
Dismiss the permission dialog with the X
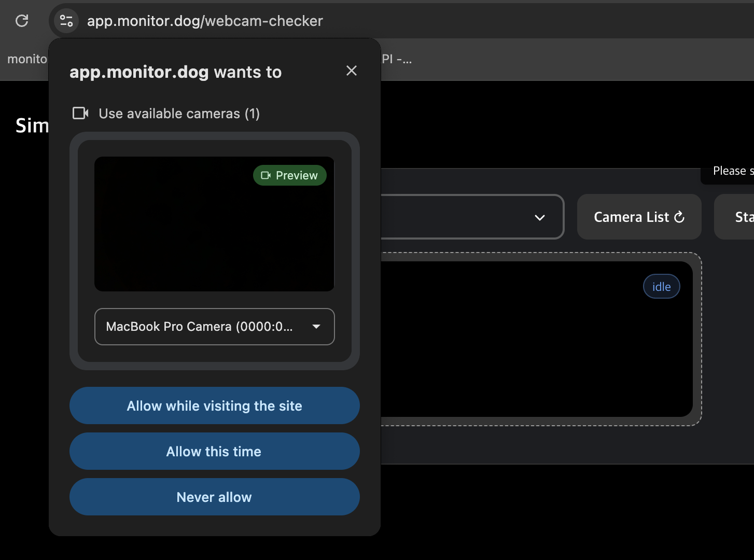(x=352, y=71)
